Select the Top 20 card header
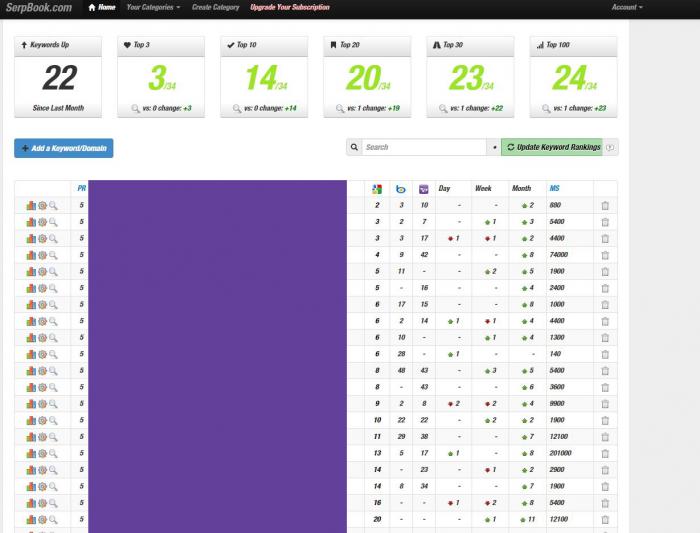 point(367,45)
